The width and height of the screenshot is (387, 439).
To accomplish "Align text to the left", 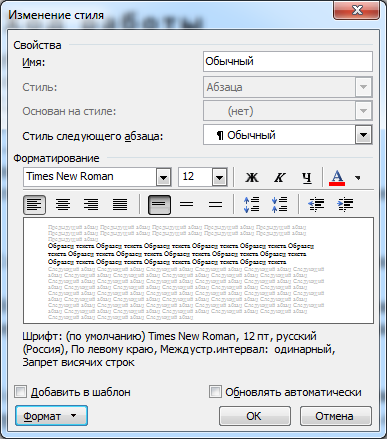I will pos(34,204).
